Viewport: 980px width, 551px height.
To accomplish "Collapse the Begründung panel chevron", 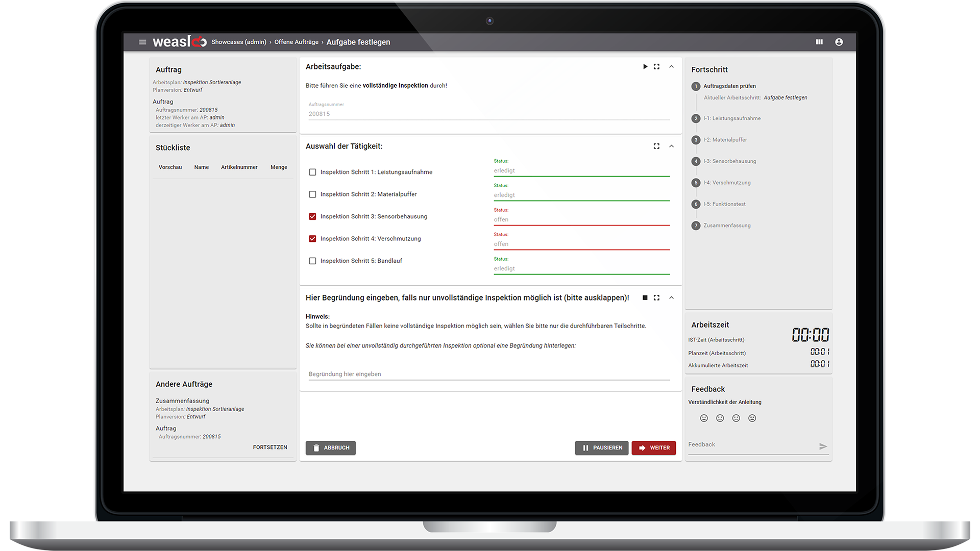I will (x=671, y=298).
